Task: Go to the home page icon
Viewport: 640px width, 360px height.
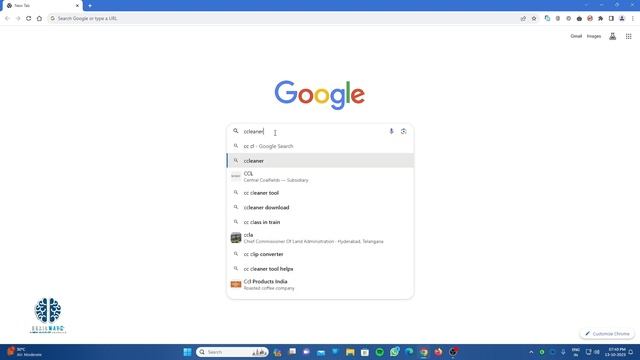Action: 39,18
